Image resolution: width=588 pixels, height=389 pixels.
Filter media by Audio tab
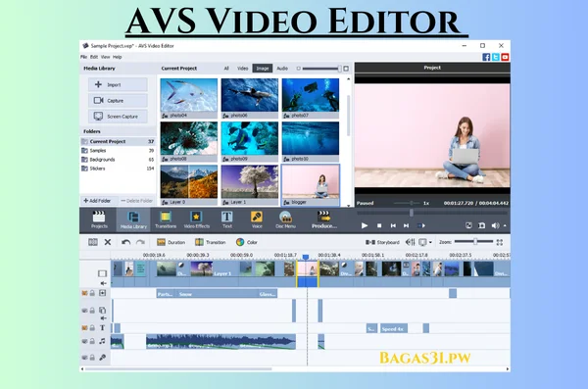point(282,69)
